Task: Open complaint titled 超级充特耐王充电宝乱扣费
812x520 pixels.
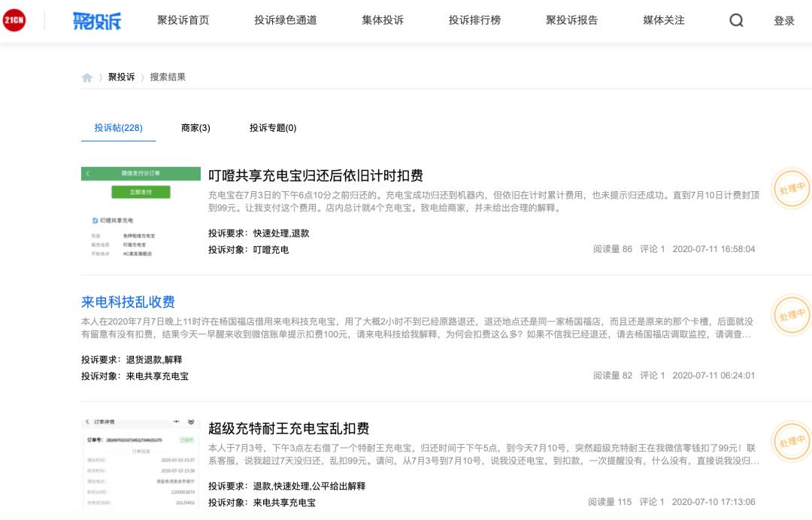Action: (x=289, y=429)
